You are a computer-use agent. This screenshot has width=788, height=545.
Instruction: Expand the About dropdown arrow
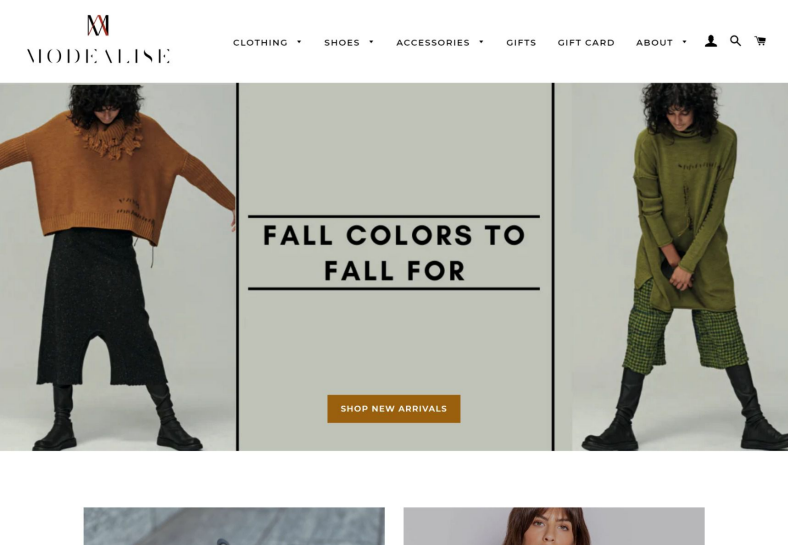[684, 42]
